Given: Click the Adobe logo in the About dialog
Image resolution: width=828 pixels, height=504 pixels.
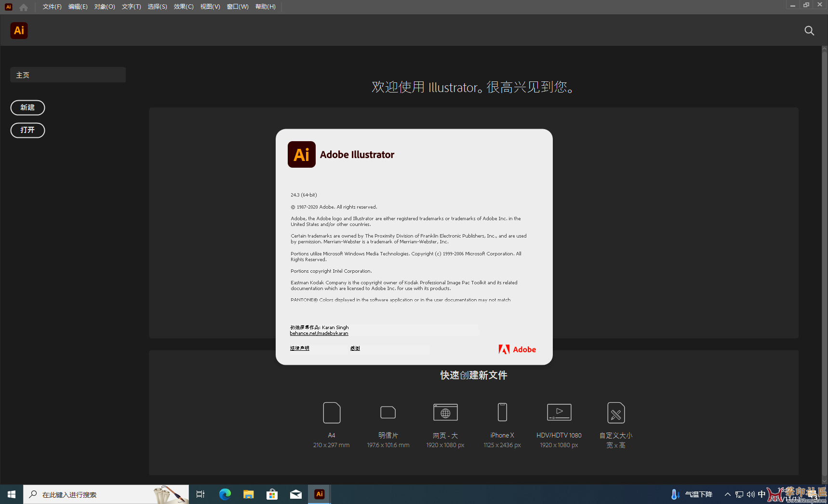Looking at the screenshot, I should (x=517, y=349).
